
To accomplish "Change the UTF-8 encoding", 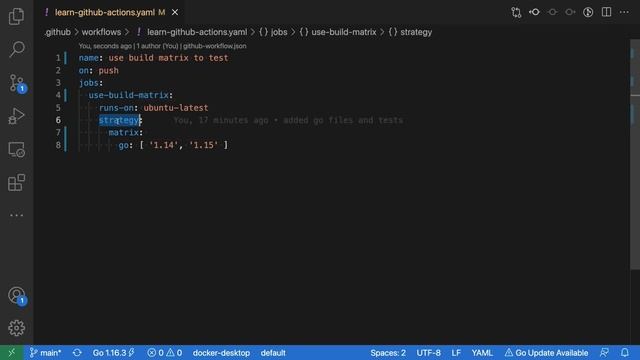I will point(428,353).
